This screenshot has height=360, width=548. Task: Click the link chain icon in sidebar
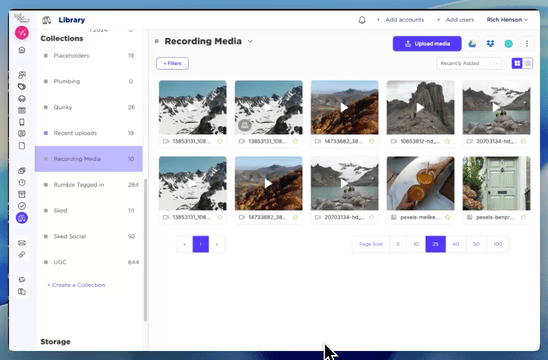(22, 254)
